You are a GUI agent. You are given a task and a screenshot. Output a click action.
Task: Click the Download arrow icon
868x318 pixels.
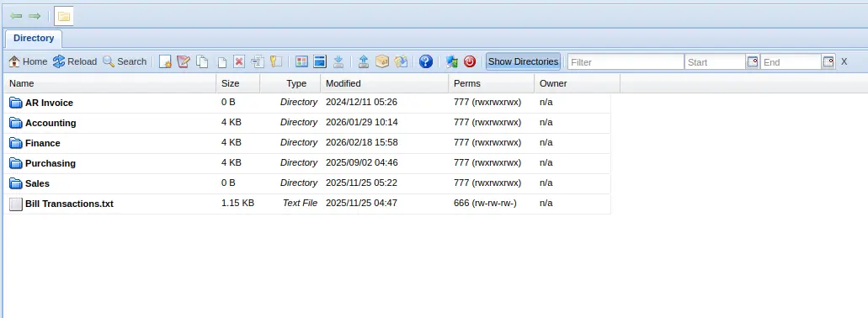338,61
